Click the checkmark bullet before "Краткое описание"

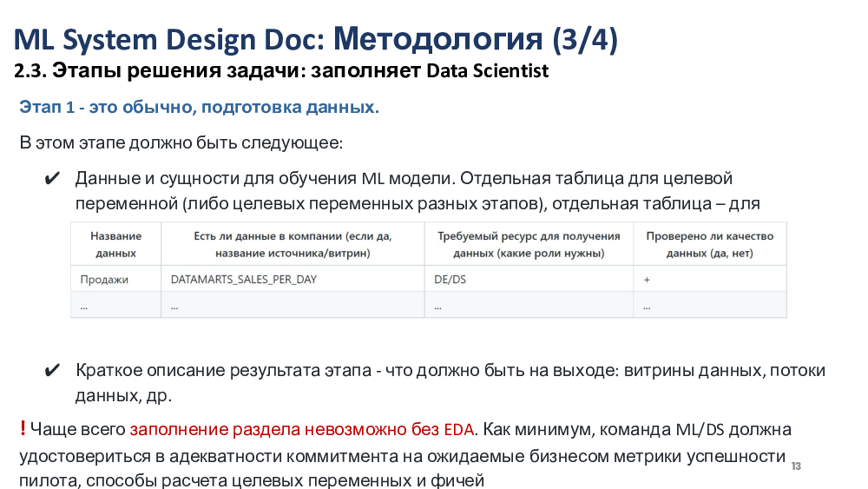pyautogui.click(x=50, y=371)
